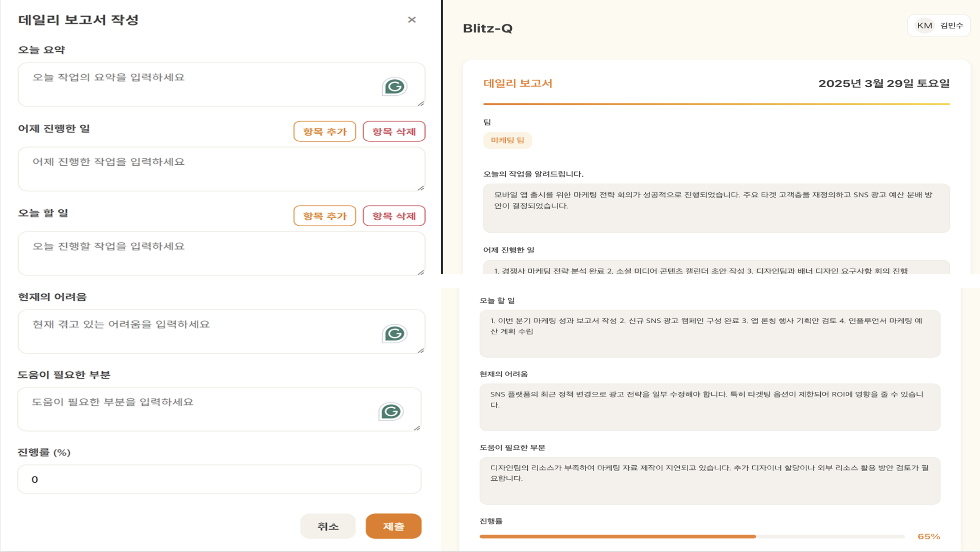Image resolution: width=980 pixels, height=552 pixels.
Task: Open 김민수 user profile menu
Action: tap(951, 25)
